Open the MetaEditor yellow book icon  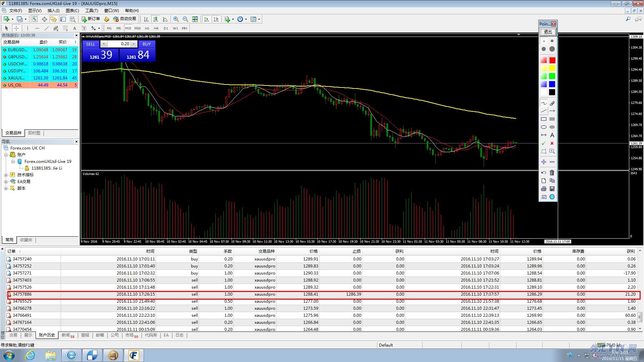[107, 19]
